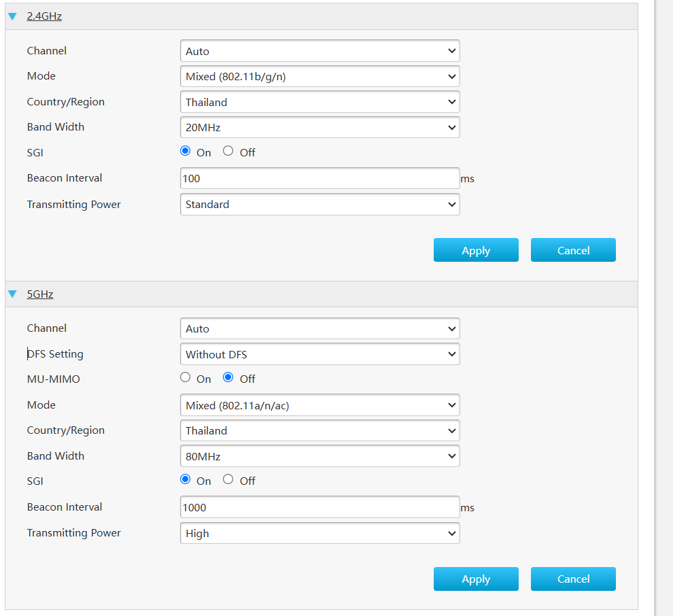Viewport: 673px width, 616px height.
Task: Turn off SGI for 5GHz
Action: tap(228, 479)
